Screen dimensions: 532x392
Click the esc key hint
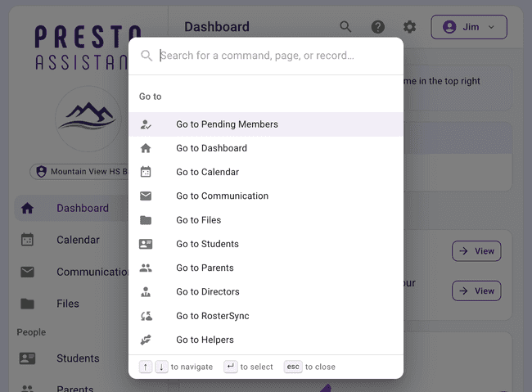(293, 367)
